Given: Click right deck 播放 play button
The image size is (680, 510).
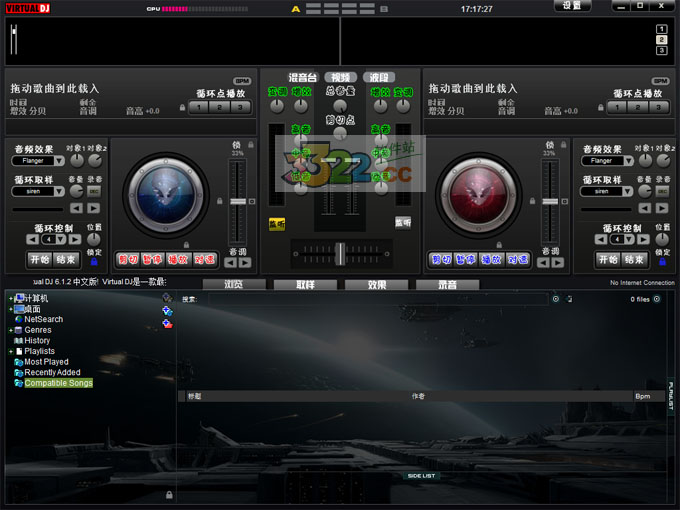Looking at the screenshot, I should coord(491,259).
